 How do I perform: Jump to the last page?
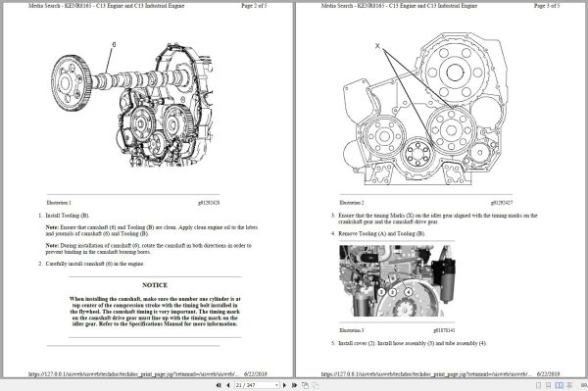pyautogui.click(x=294, y=385)
